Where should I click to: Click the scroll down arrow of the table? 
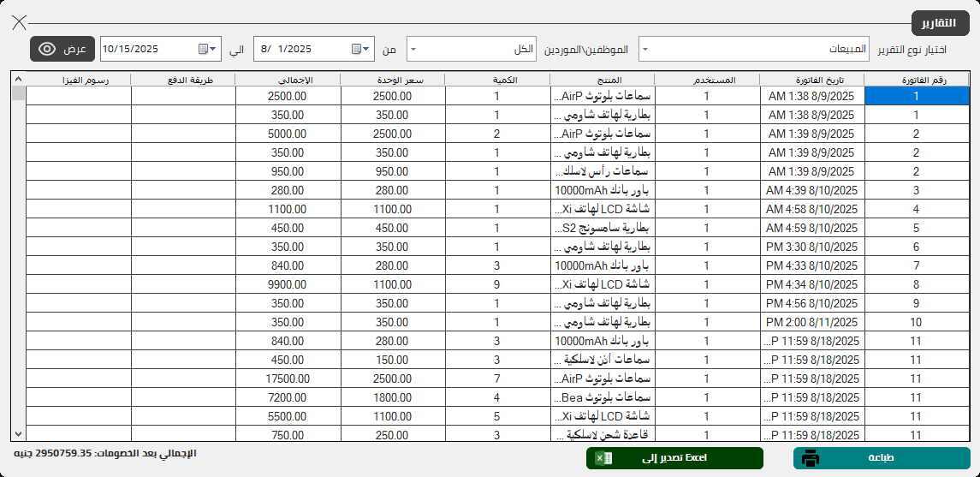coord(19,434)
